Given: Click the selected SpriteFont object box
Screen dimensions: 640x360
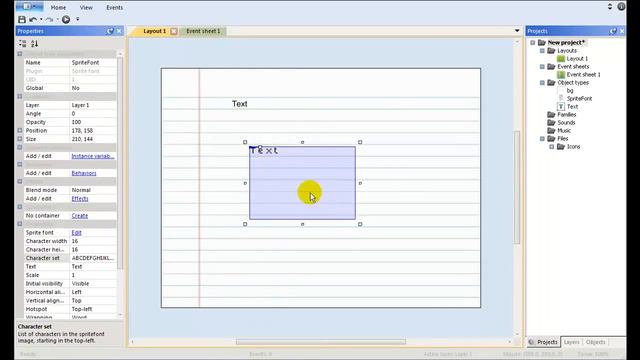Looking at the screenshot, I should 302,183.
